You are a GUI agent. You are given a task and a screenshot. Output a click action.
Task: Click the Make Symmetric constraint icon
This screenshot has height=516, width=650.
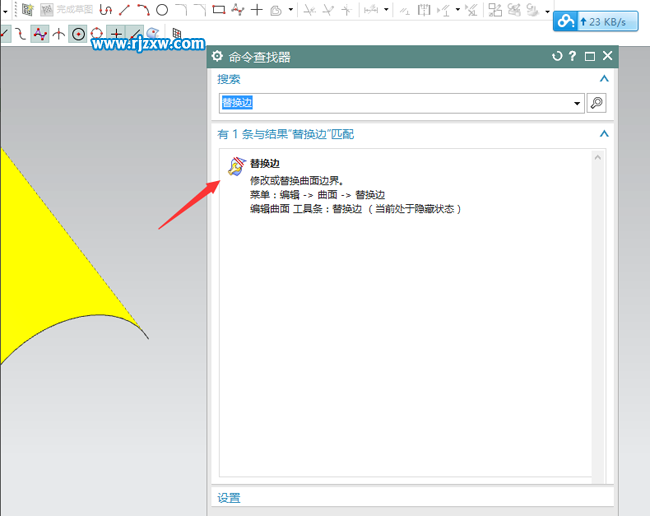[x=424, y=10]
